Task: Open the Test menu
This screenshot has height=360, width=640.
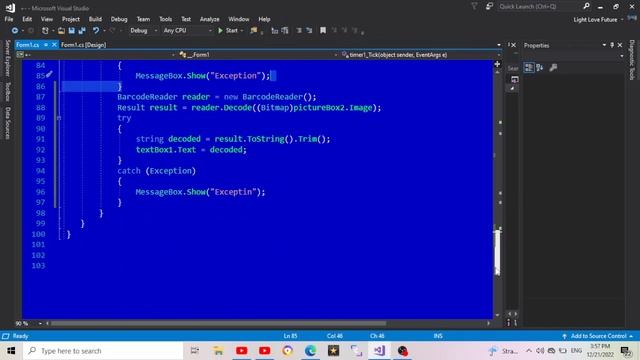Action: 186,19
